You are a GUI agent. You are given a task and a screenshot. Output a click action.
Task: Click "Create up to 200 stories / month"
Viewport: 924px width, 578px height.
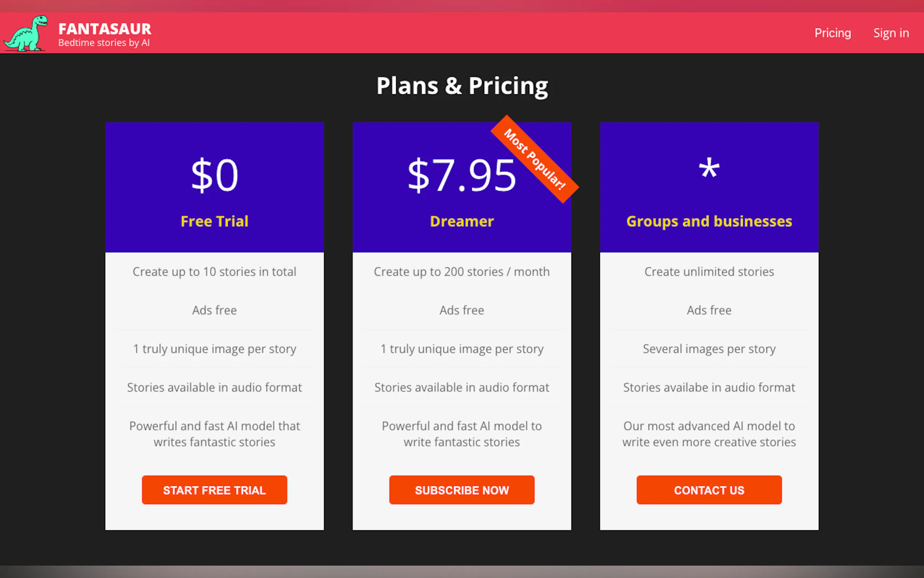462,272
